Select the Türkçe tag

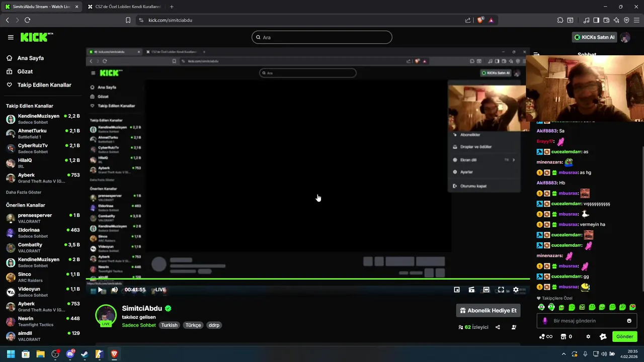193,325
